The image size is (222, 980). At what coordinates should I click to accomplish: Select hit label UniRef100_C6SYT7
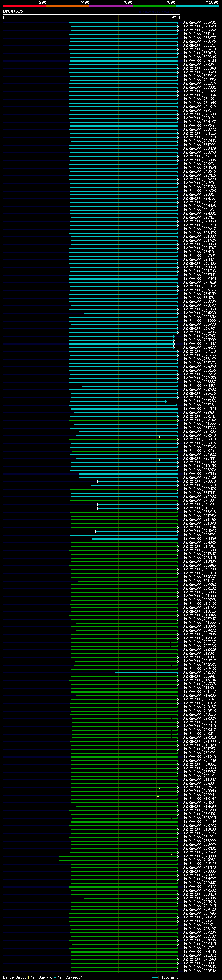[199, 38]
